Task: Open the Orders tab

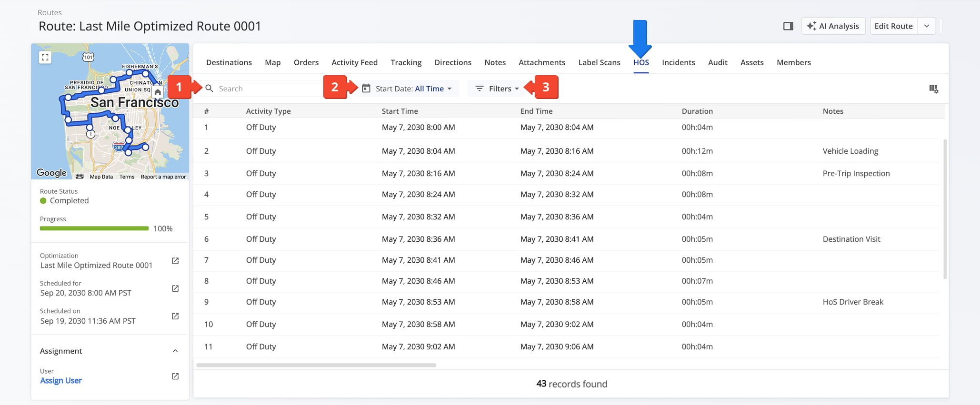Action: coord(306,62)
